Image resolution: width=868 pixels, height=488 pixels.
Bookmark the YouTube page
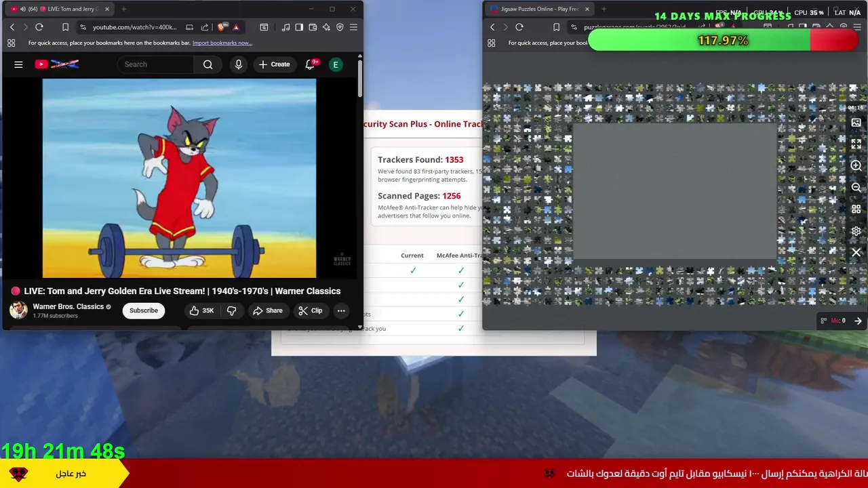tap(65, 27)
